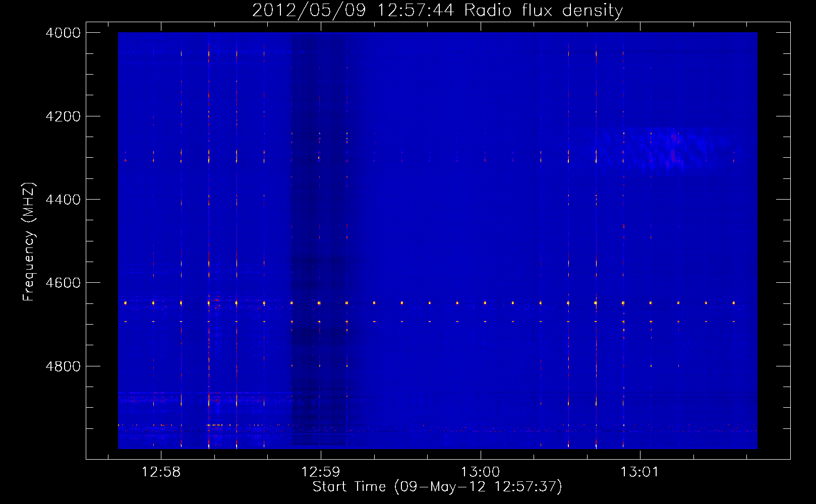Select the 12:58 time tick label

[x=161, y=472]
